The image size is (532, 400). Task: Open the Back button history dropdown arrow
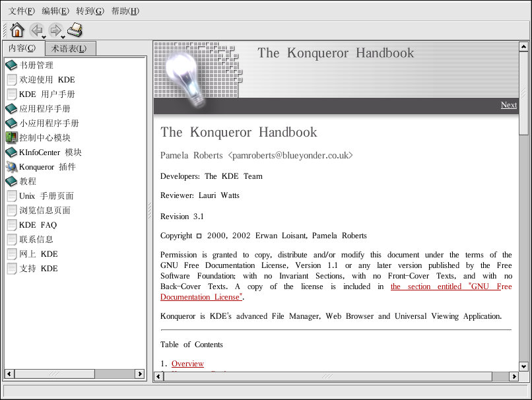[x=44, y=37]
